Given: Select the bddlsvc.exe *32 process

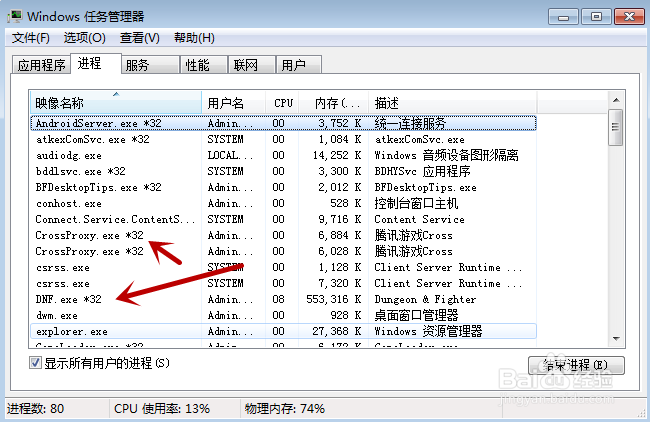Looking at the screenshot, I should pyautogui.click(x=284, y=171).
